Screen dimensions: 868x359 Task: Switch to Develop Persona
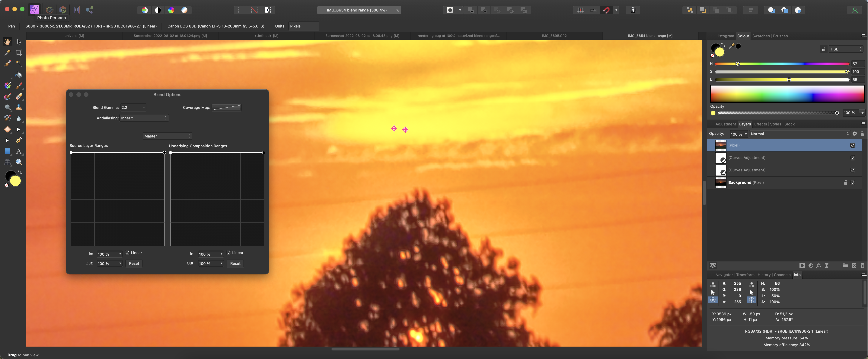(x=63, y=10)
